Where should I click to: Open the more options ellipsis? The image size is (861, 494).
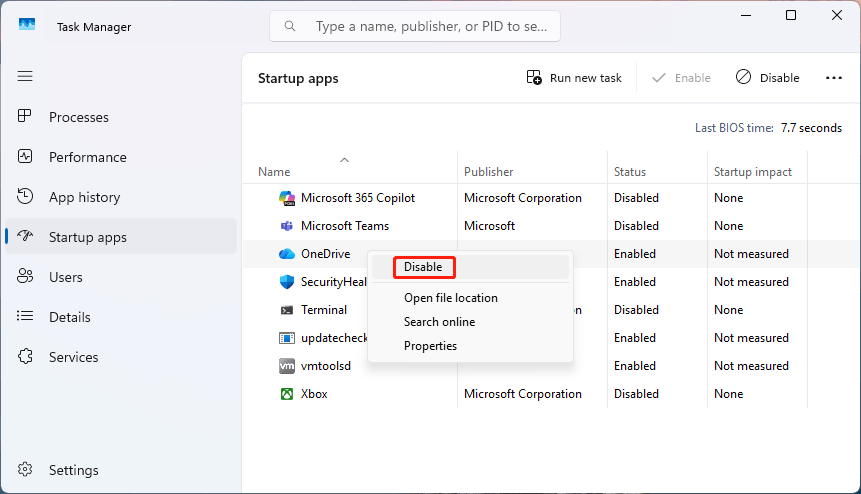(x=834, y=78)
